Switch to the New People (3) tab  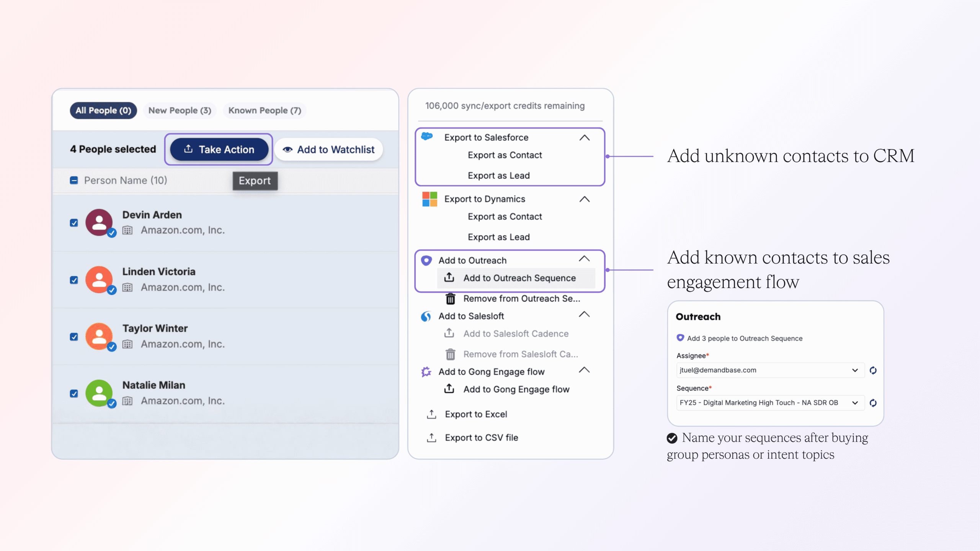tap(180, 111)
